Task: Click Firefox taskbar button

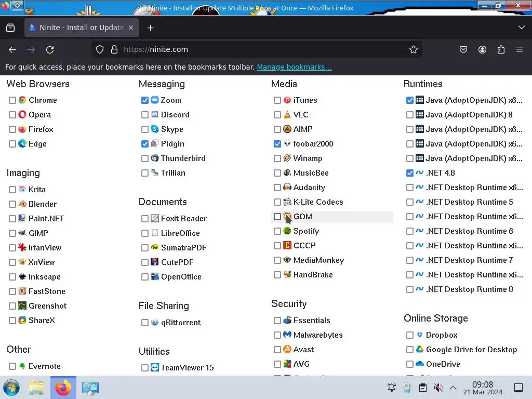Action: [x=63, y=388]
